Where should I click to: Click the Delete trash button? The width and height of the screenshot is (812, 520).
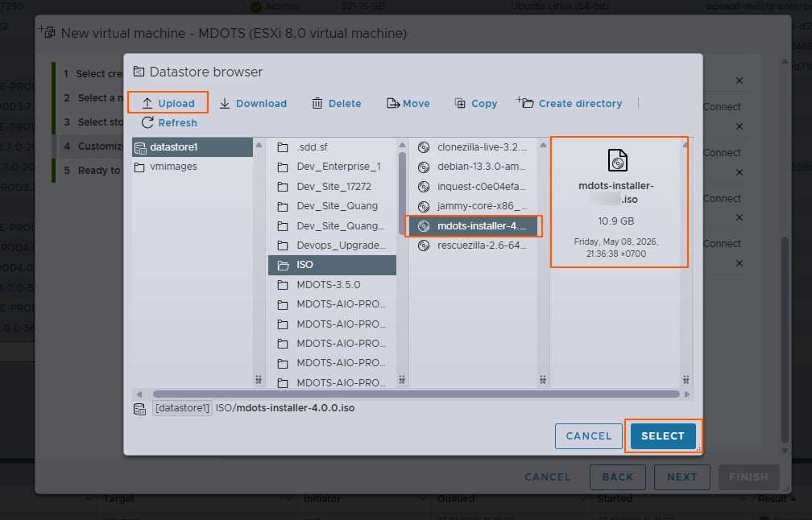(x=337, y=104)
